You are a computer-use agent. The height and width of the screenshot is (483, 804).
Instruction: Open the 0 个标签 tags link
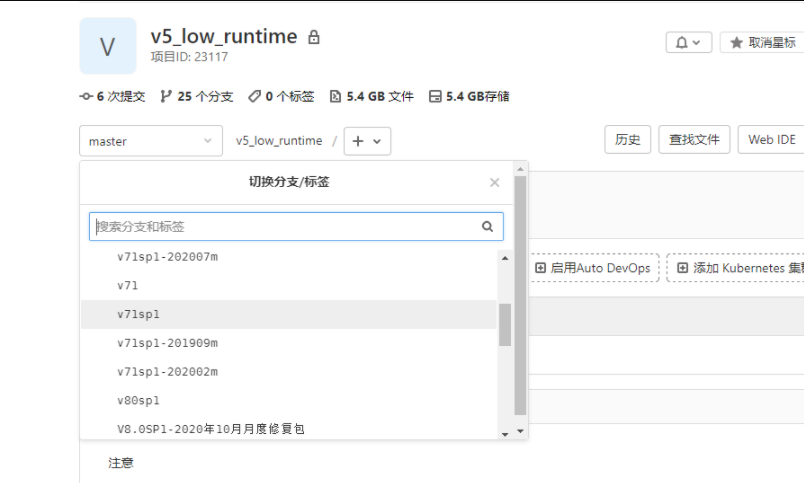pos(282,97)
